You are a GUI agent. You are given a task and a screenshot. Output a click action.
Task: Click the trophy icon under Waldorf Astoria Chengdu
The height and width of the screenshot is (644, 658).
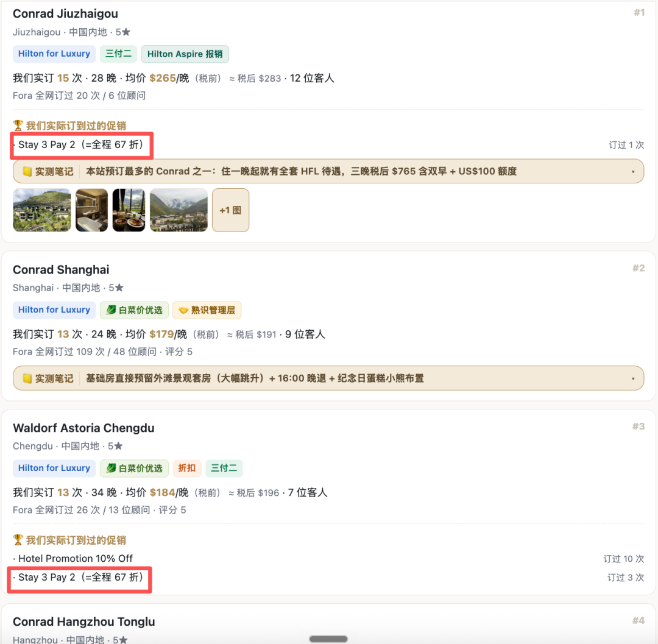(x=18, y=540)
